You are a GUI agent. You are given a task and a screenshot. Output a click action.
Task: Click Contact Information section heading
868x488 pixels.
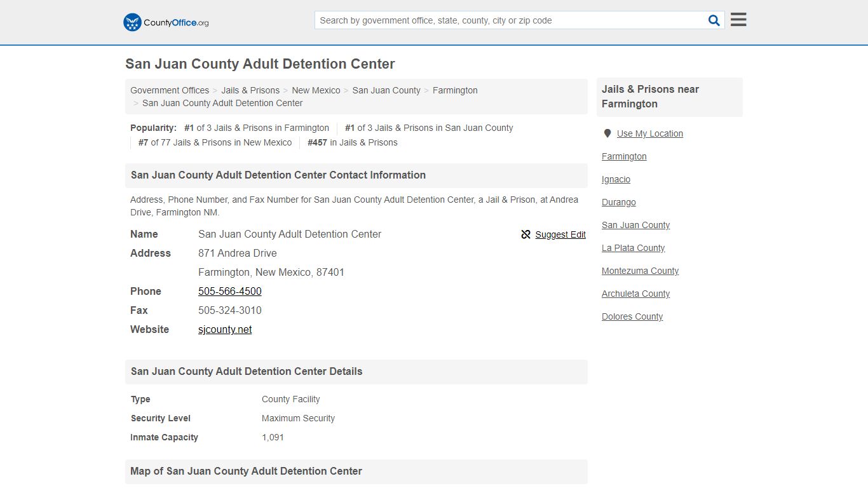278,175
